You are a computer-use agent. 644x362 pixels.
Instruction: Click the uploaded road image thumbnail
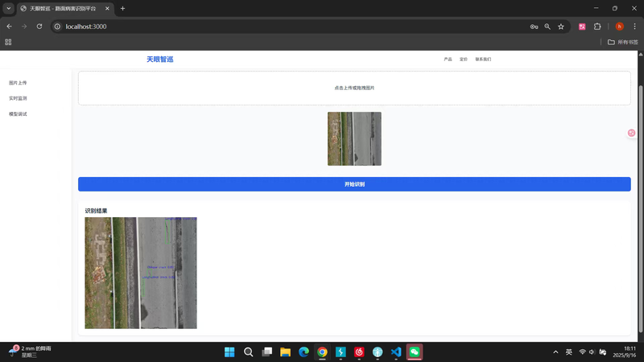(354, 138)
